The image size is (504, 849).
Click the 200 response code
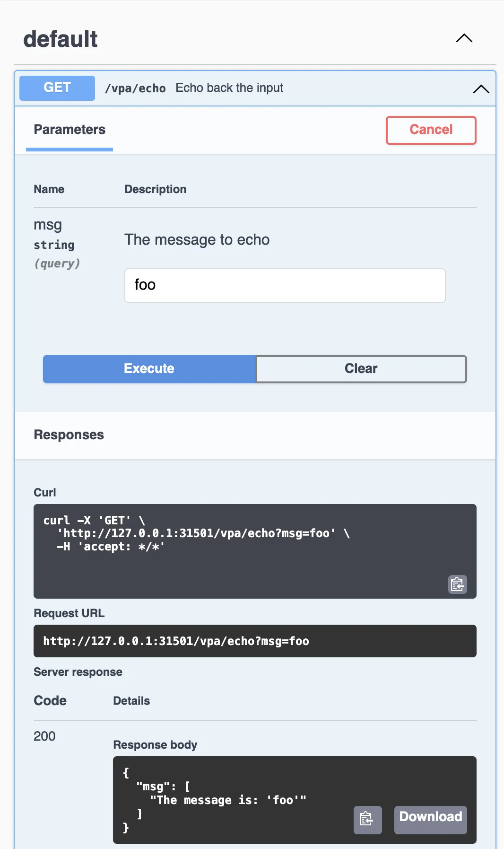coord(44,736)
